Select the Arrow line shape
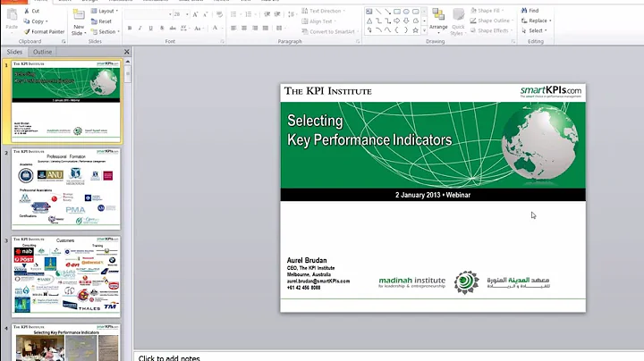This screenshot has height=361, width=644. point(387,12)
